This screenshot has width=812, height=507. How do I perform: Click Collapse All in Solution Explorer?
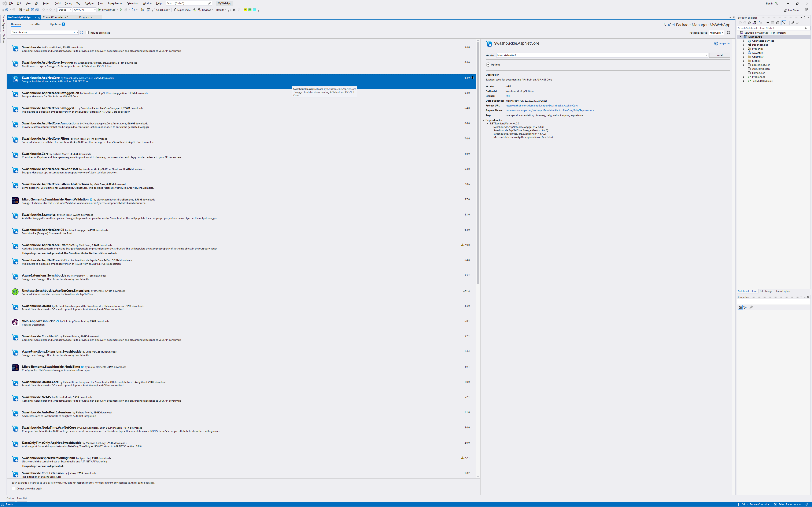click(773, 23)
